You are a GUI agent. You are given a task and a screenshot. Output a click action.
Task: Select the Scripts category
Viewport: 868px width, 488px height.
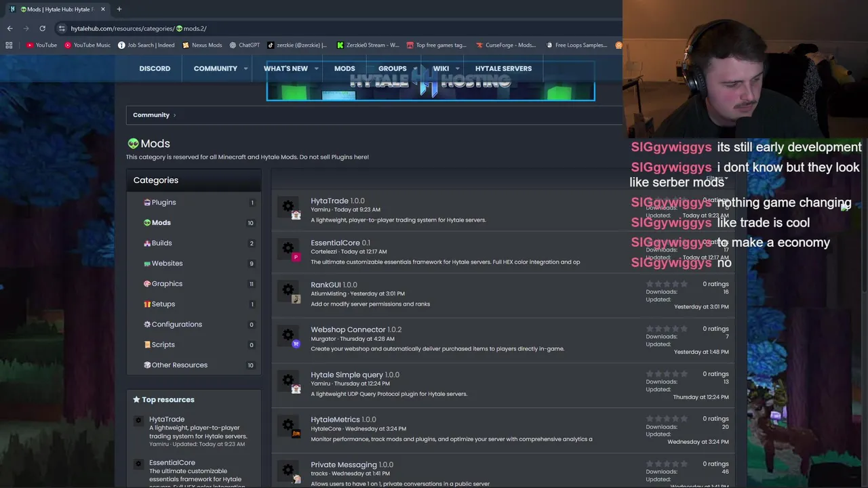point(163,344)
